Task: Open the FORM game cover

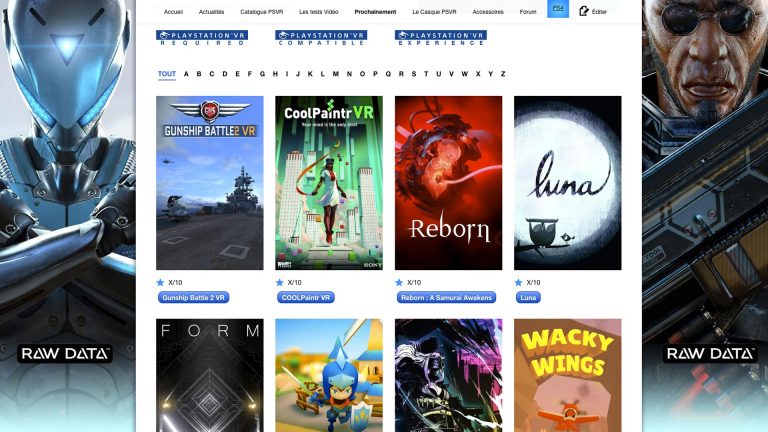Action: tap(210, 375)
